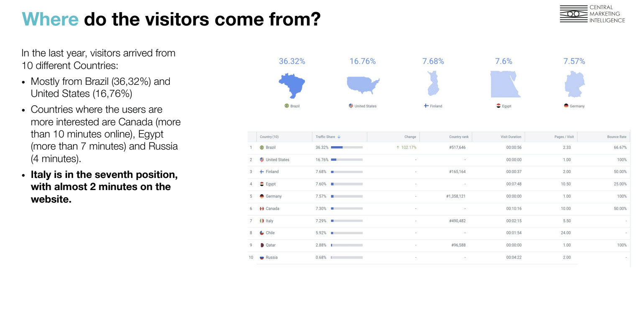Click the Traffic Share sort arrow
This screenshot has width=644, height=325.
(x=339, y=137)
